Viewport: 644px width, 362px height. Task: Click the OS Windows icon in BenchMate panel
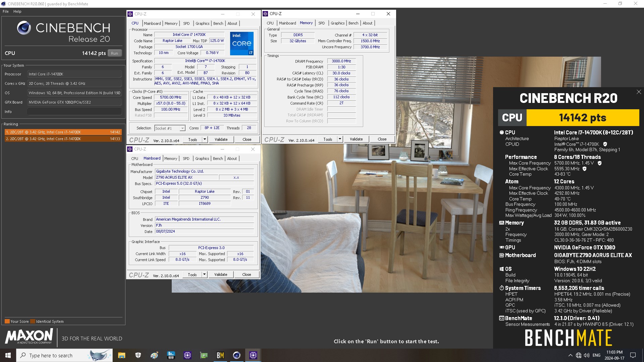coord(501,269)
